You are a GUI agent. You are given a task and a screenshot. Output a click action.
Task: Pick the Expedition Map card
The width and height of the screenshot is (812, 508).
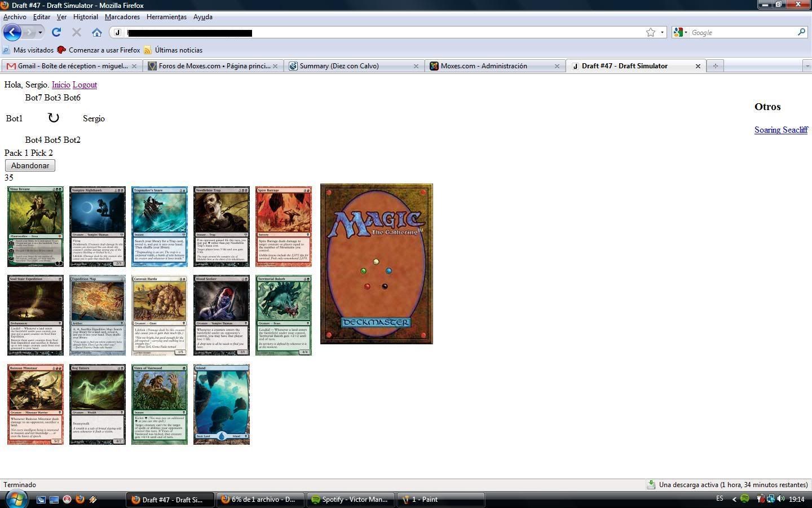(98, 316)
